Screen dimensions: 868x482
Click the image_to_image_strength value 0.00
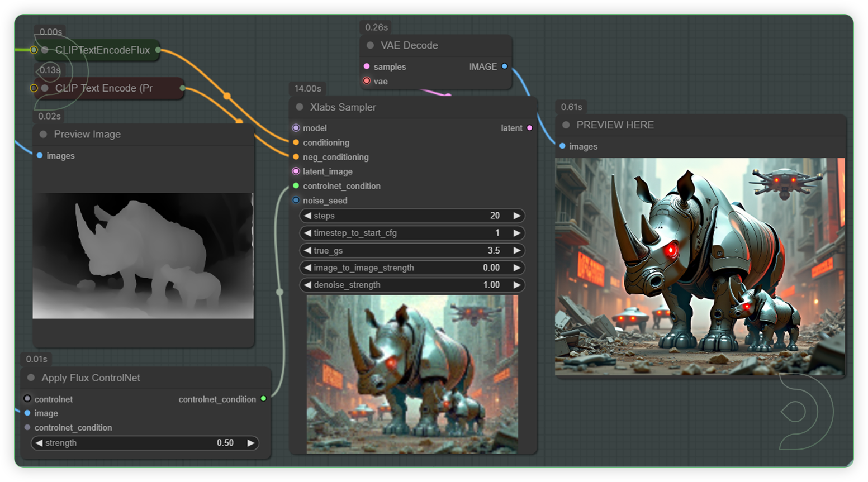point(491,268)
